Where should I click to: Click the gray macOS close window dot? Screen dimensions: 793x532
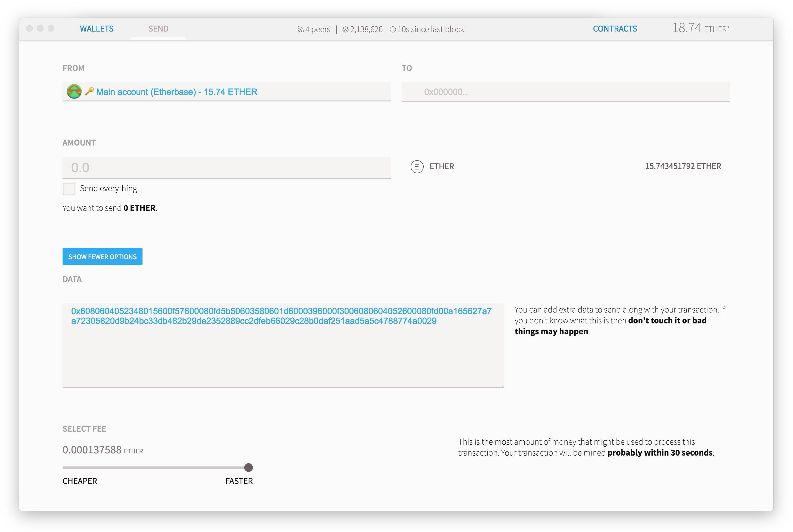[x=30, y=29]
